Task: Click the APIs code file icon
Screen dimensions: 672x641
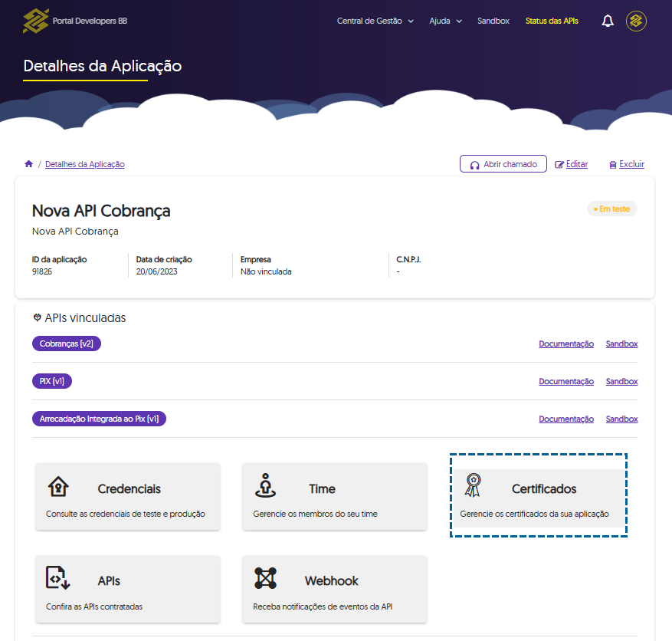Action: tap(58, 577)
